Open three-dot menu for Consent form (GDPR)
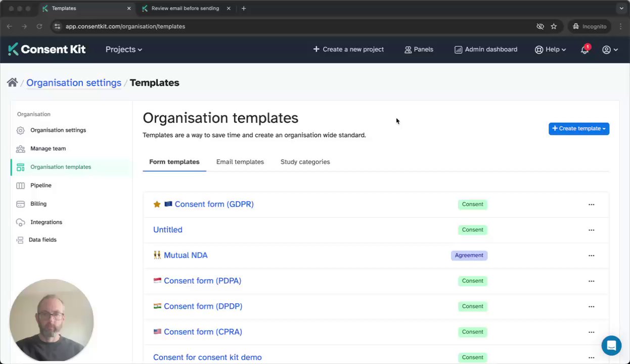The width and height of the screenshot is (630, 364). pyautogui.click(x=591, y=204)
